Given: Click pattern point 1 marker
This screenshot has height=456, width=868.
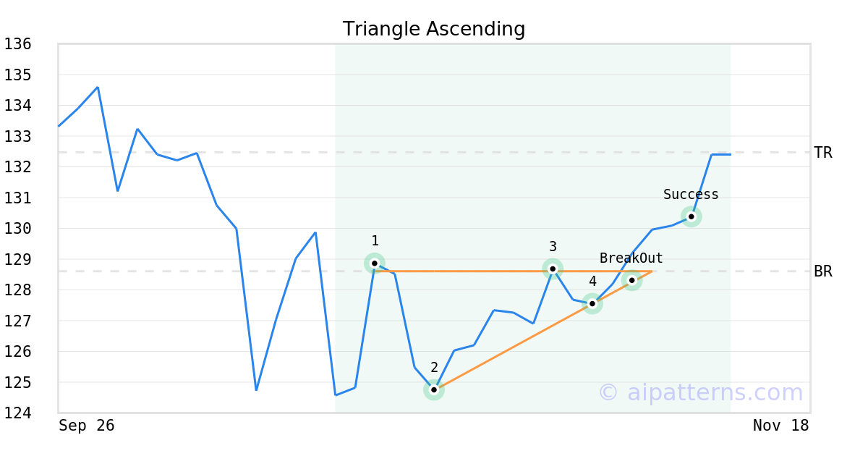Looking at the screenshot, I should (375, 263).
